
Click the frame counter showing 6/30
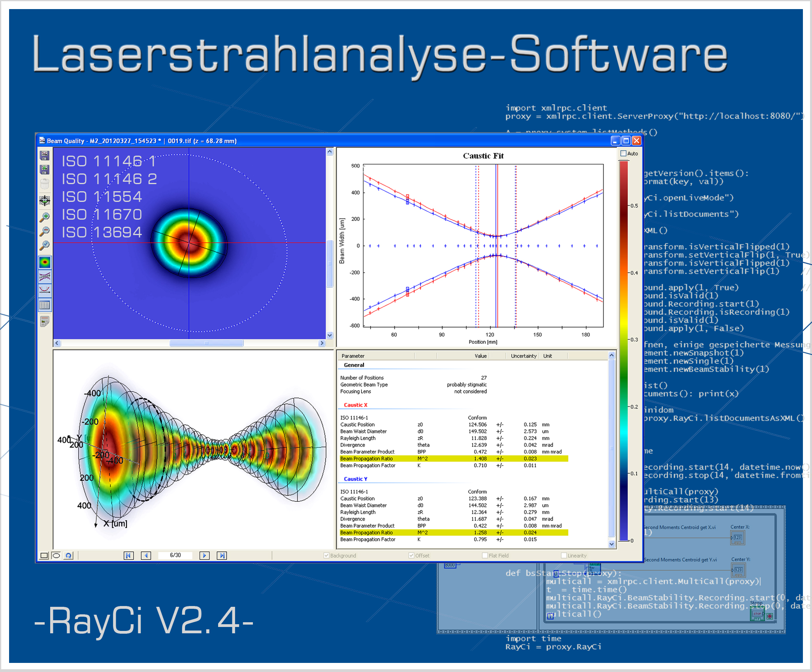[175, 555]
